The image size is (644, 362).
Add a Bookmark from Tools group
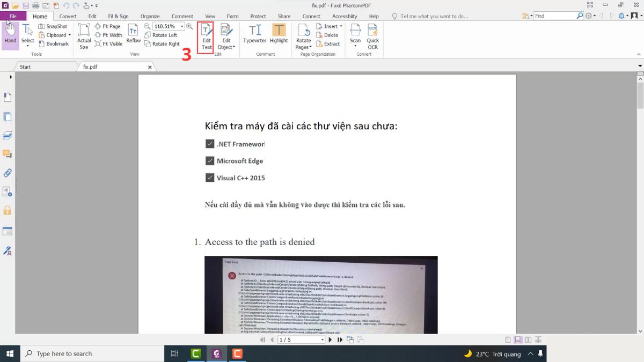53,44
